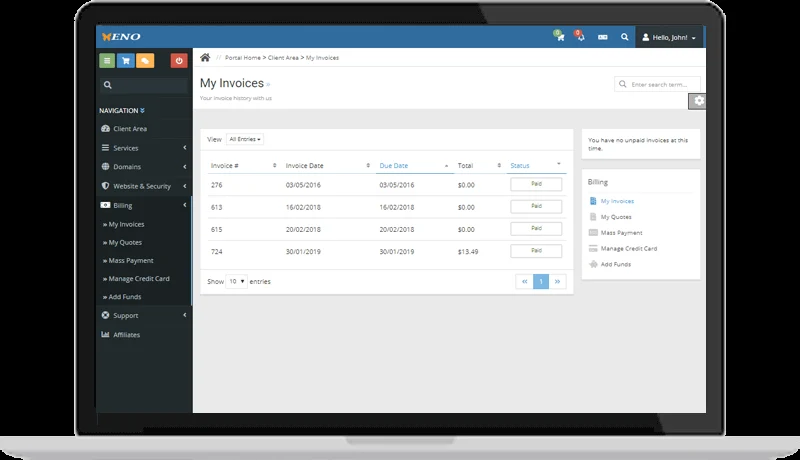Open Portal Home breadcrumb link
The image size is (800, 460).
pyautogui.click(x=243, y=58)
